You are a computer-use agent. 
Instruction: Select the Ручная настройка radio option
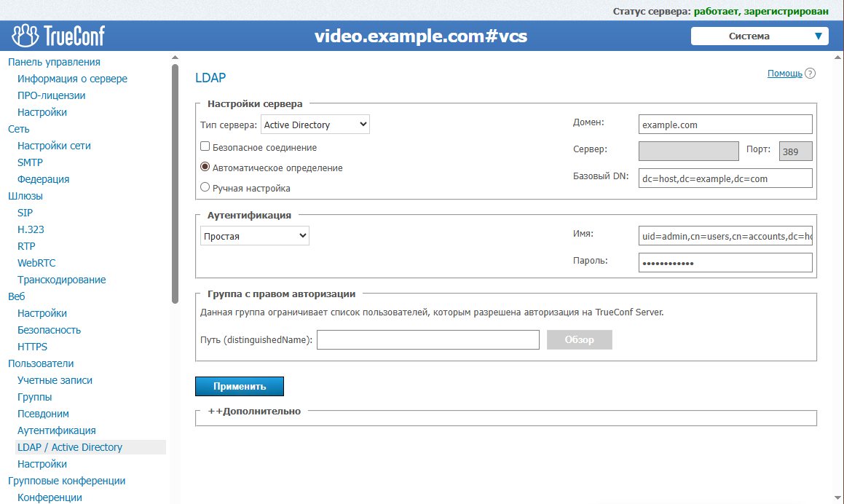(205, 188)
